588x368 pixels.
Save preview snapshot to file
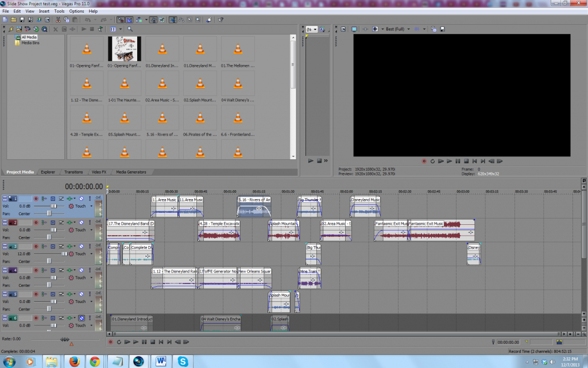442,29
